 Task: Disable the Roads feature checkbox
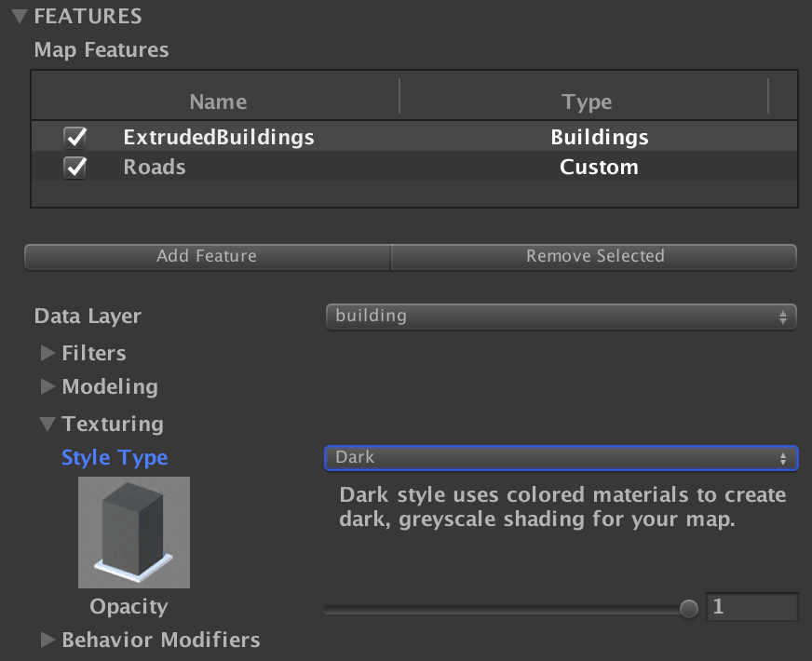coord(74,167)
